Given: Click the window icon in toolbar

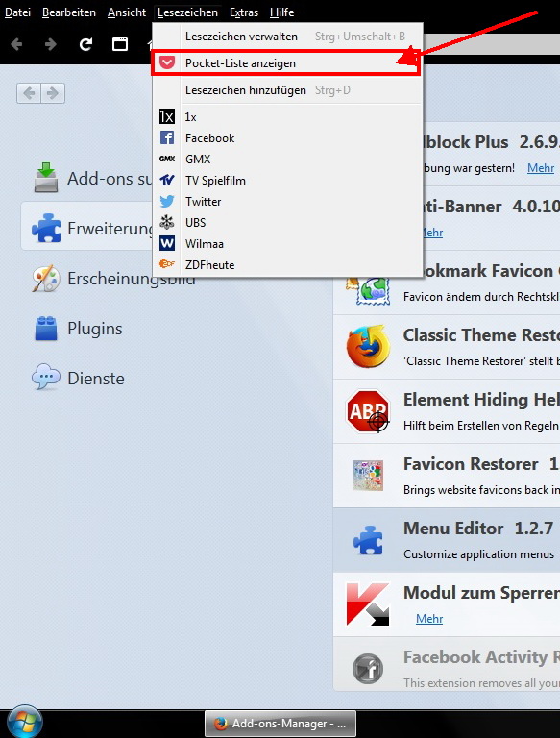Looking at the screenshot, I should point(120,44).
